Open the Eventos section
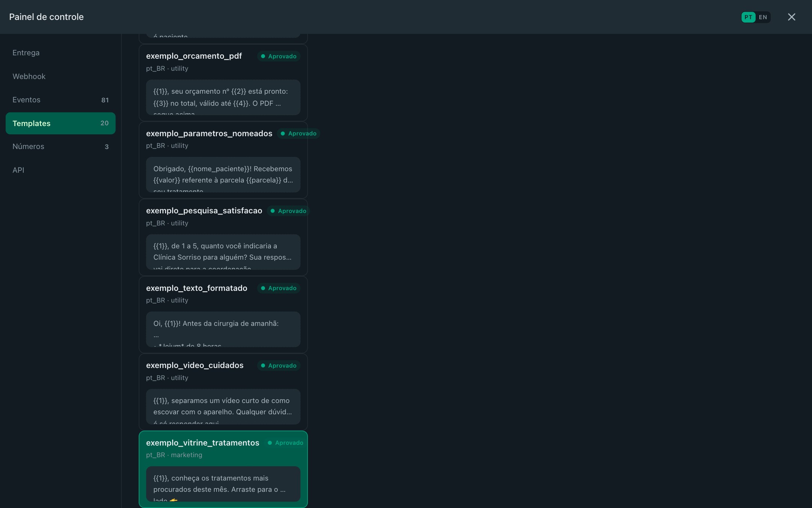Image resolution: width=812 pixels, height=508 pixels. [61, 100]
